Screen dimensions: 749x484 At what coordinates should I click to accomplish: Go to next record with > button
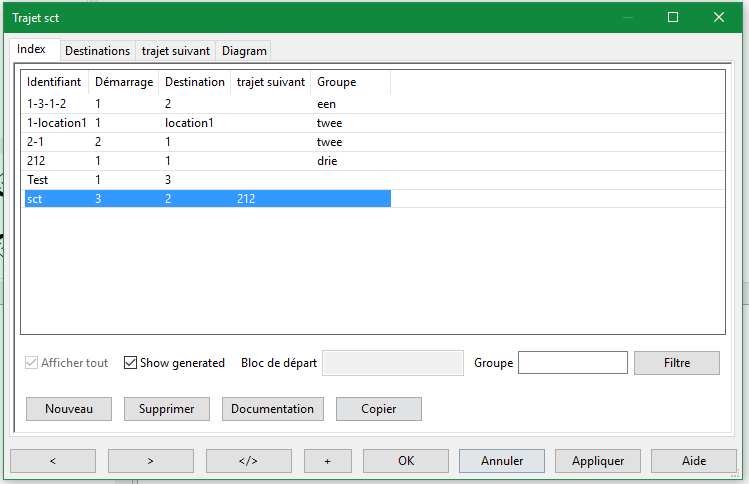150,461
